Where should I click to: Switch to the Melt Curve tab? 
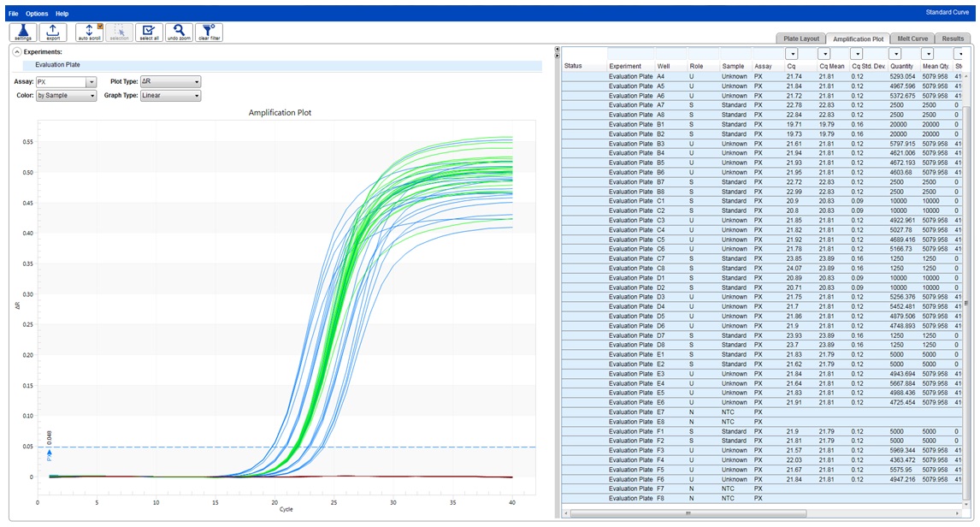coord(912,38)
